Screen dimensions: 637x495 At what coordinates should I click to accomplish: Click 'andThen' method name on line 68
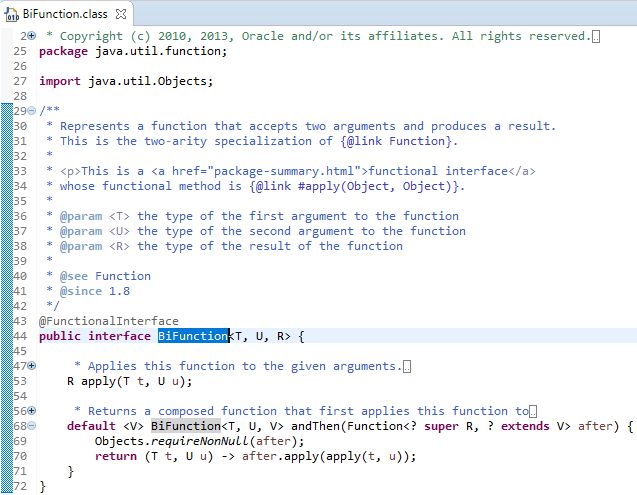(x=315, y=426)
